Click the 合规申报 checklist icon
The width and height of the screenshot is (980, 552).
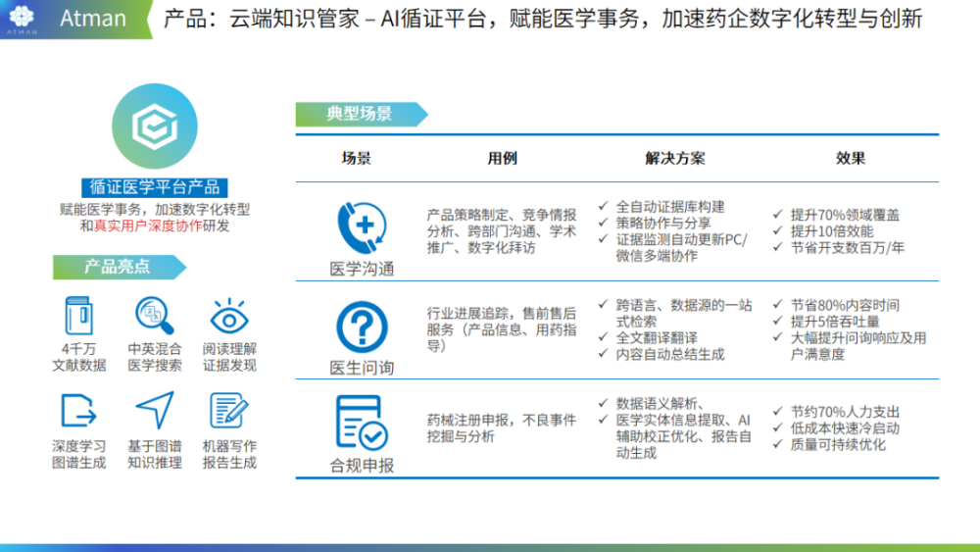coord(362,423)
